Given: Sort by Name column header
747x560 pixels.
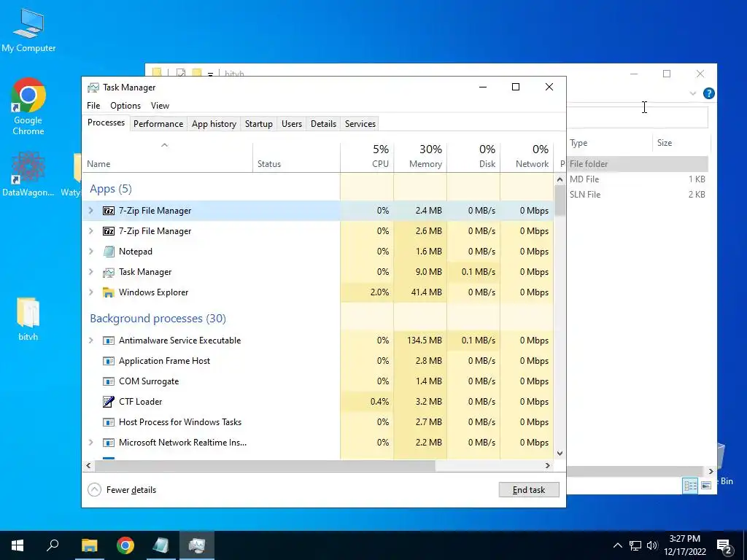Looking at the screenshot, I should click(167, 156).
